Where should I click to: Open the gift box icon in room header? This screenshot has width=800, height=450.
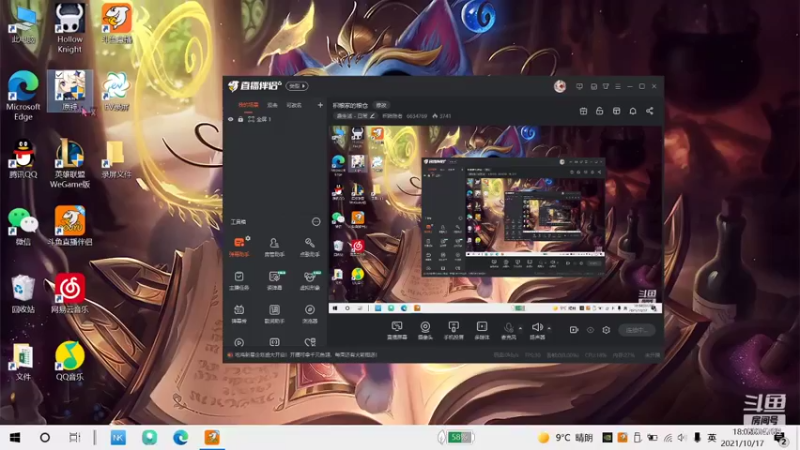pyautogui.click(x=583, y=111)
